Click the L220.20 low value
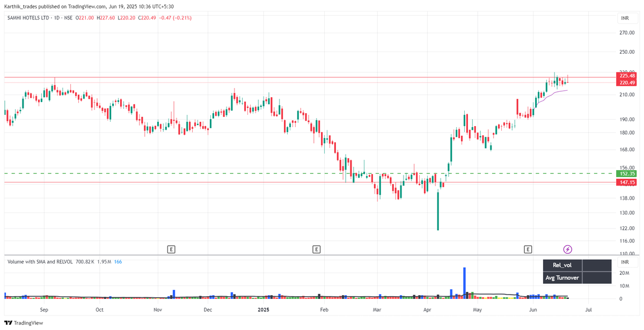 coord(126,18)
